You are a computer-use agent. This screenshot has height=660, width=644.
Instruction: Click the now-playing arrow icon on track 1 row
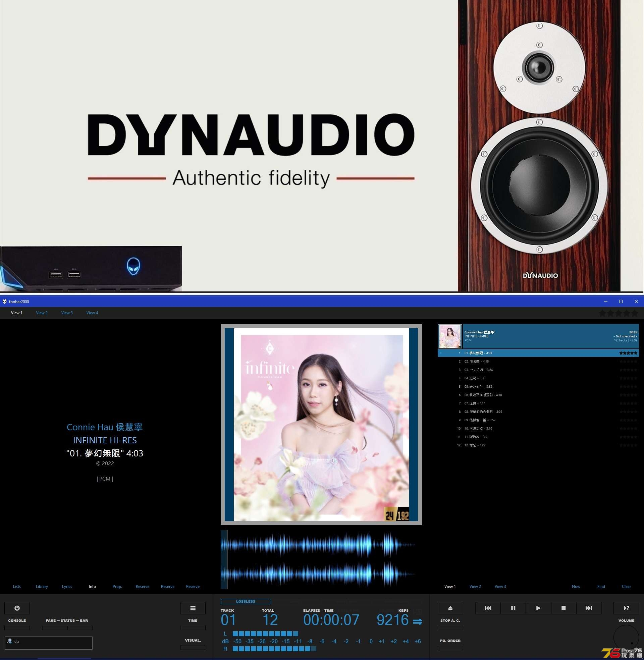pyautogui.click(x=440, y=353)
